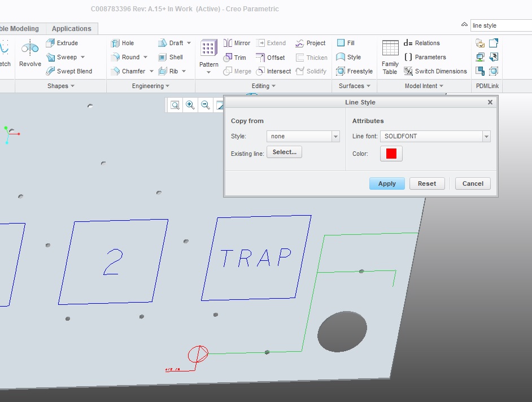Launch the Mirror tool
The width and height of the screenshot is (532, 402).
click(x=237, y=42)
